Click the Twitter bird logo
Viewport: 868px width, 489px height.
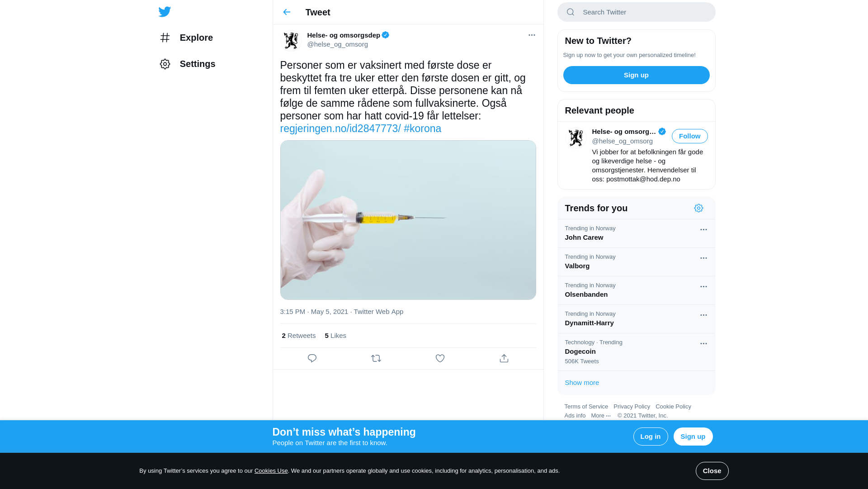[165, 12]
